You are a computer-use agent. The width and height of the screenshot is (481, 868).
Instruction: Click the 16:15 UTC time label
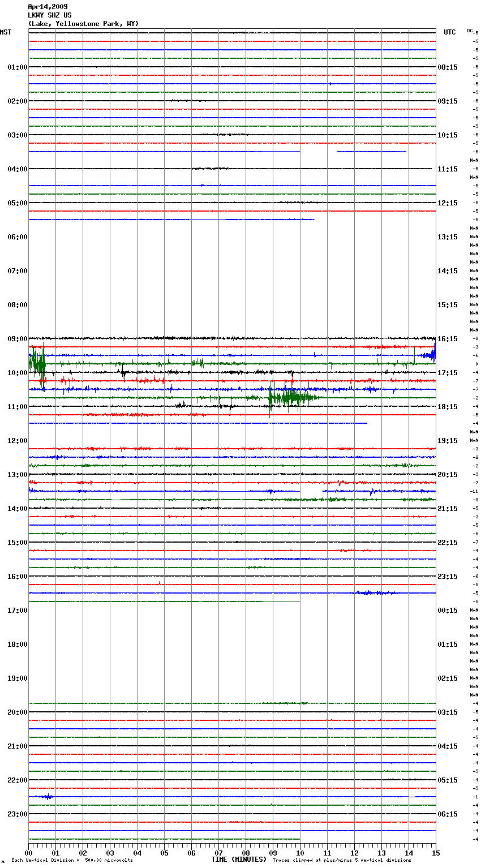point(448,339)
